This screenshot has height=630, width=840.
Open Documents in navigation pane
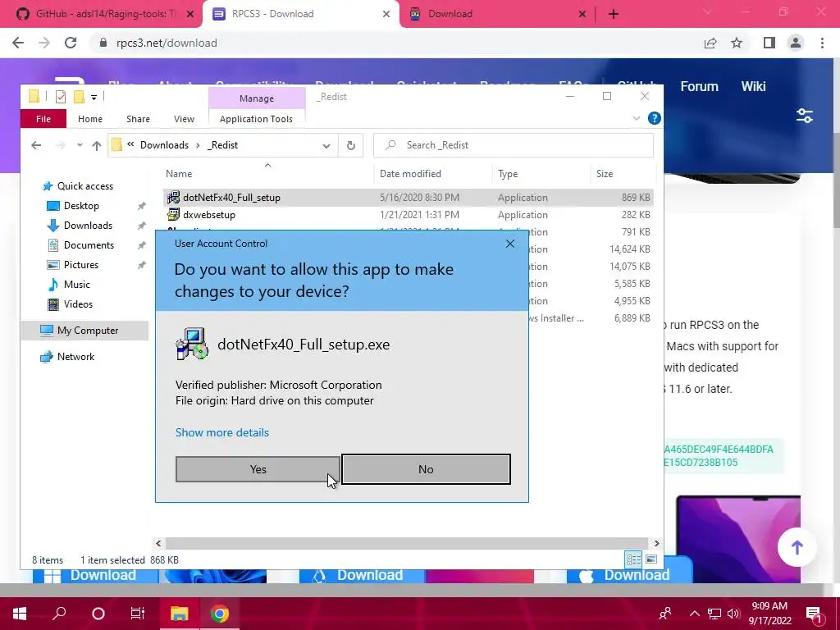[x=89, y=245]
